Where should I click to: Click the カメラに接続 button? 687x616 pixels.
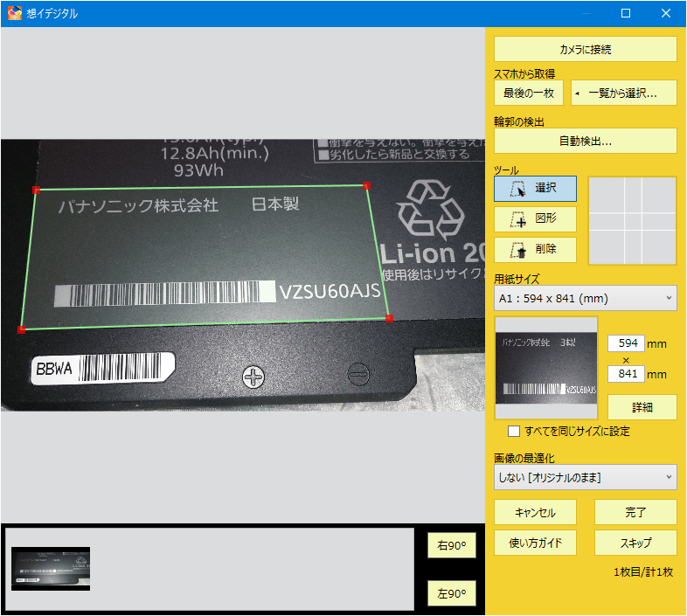click(x=586, y=49)
